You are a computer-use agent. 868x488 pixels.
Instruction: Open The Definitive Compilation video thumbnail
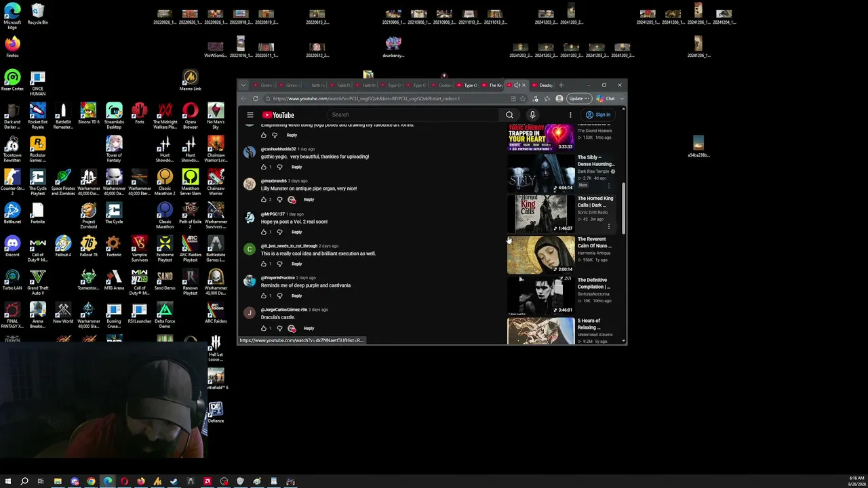[x=541, y=296]
